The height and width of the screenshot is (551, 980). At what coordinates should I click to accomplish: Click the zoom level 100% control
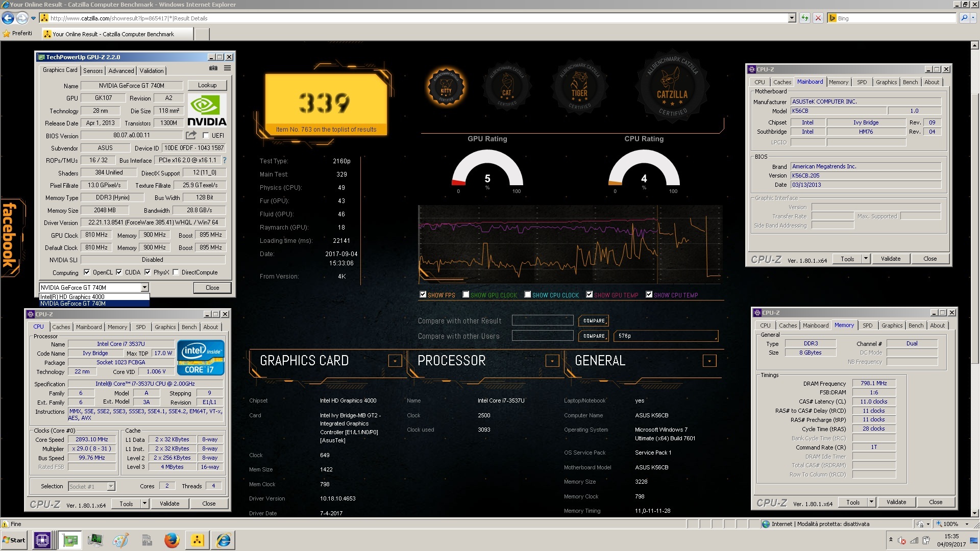pyautogui.click(x=951, y=524)
